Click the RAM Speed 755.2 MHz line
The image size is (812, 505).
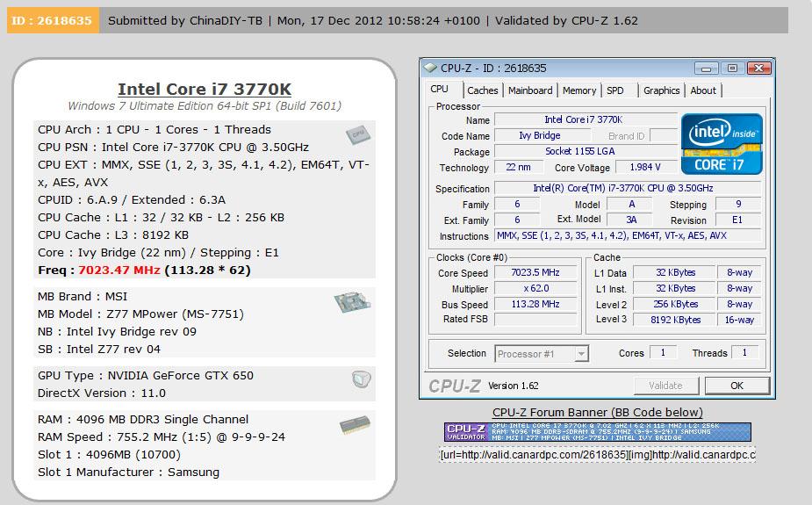point(161,437)
